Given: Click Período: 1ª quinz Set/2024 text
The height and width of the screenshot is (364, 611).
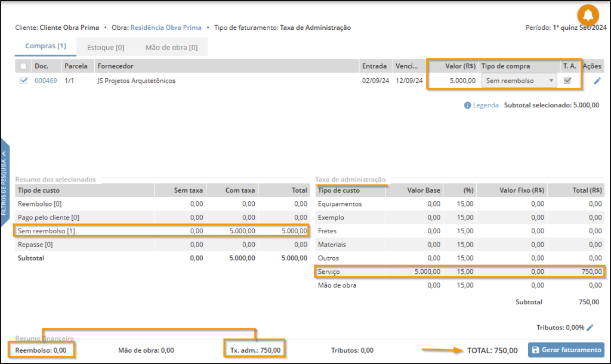Looking at the screenshot, I should pyautogui.click(x=566, y=27).
